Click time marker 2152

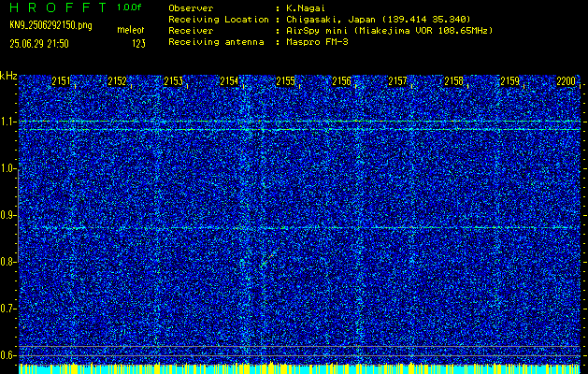[117, 81]
